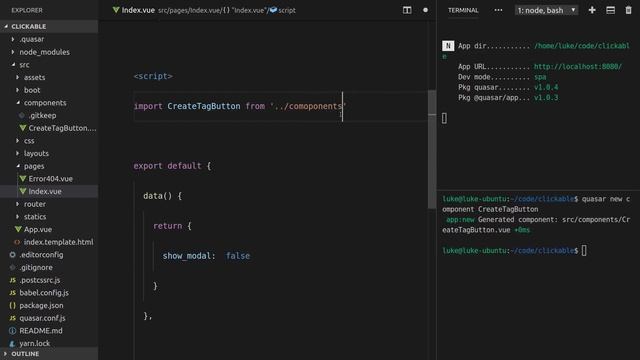Click info icon beside README.md
This screenshot has height=360, width=640.
point(13,331)
